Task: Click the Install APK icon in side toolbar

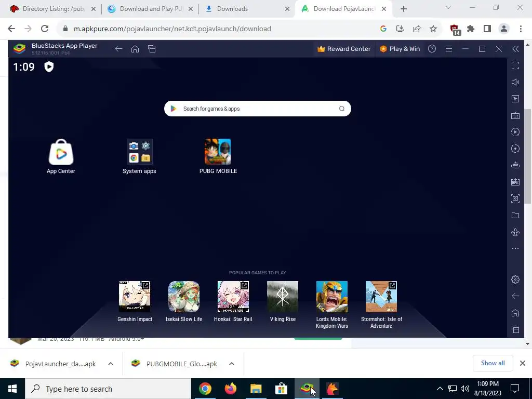Action: point(515,182)
